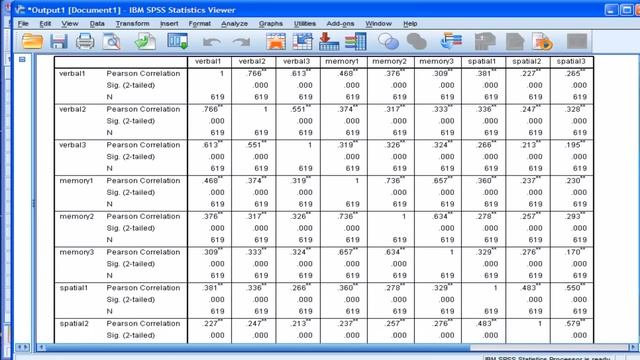This screenshot has width=640, height=360.
Task: Click the Go to Case icon
Action: (302, 42)
